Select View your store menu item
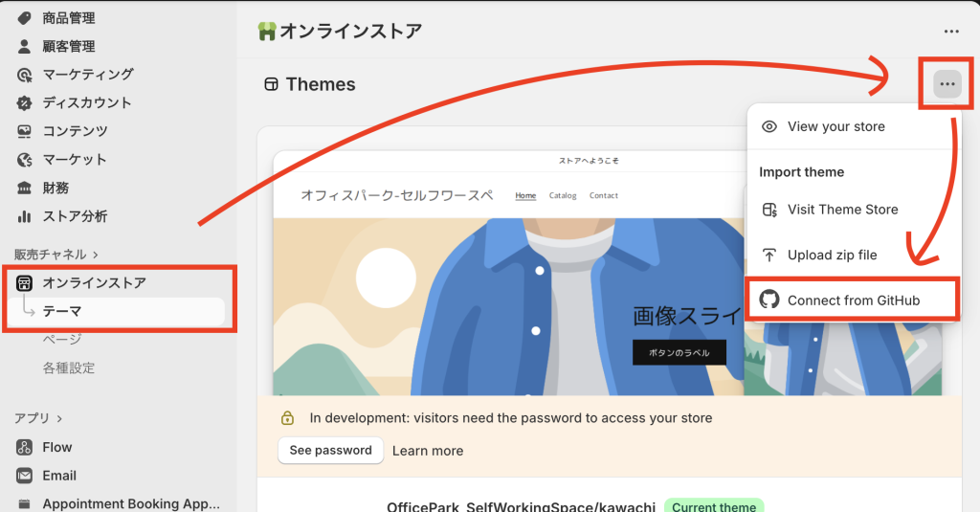 point(835,126)
